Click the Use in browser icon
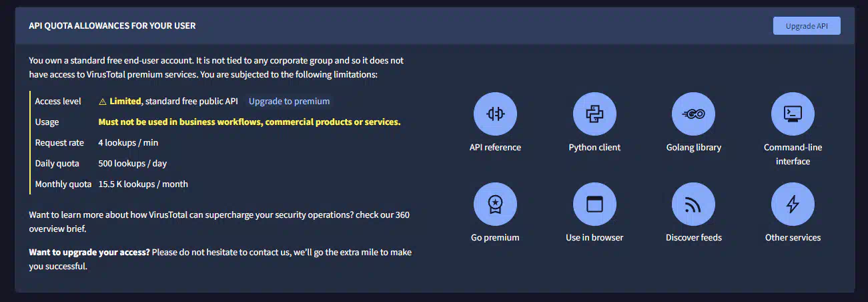The width and height of the screenshot is (868, 302). 594,204
